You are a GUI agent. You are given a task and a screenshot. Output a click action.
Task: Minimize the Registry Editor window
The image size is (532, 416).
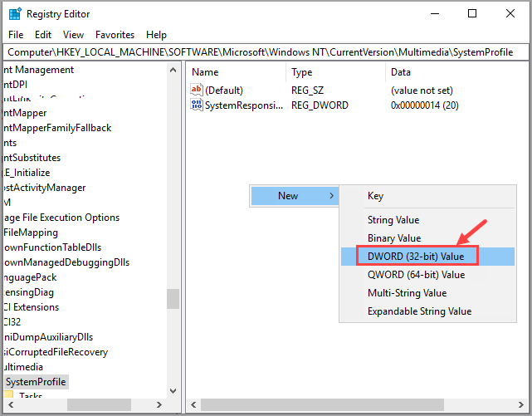(x=435, y=13)
